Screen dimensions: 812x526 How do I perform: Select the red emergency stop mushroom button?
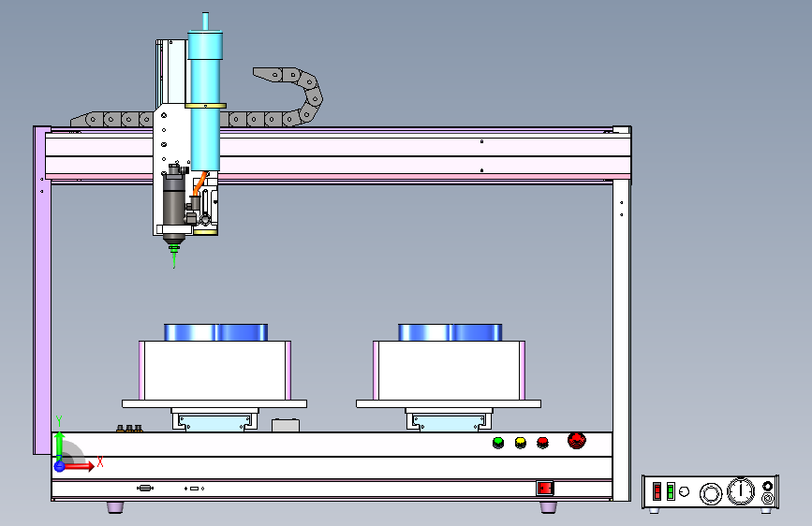click(x=576, y=441)
